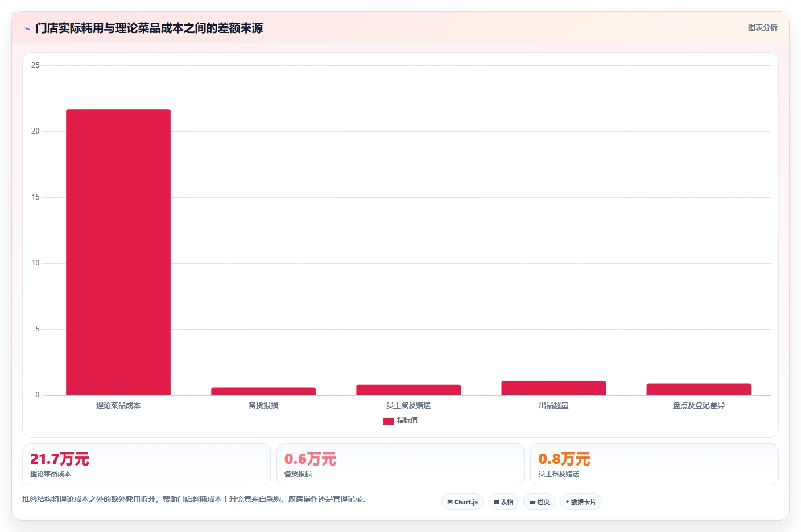Click the y-axis value 15

(x=35, y=197)
